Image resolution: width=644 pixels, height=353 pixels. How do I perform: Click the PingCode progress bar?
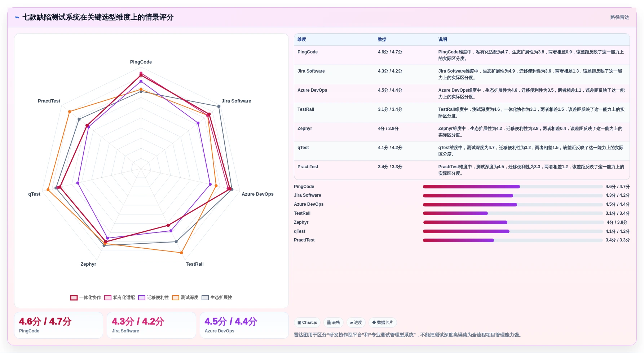[x=513, y=187]
